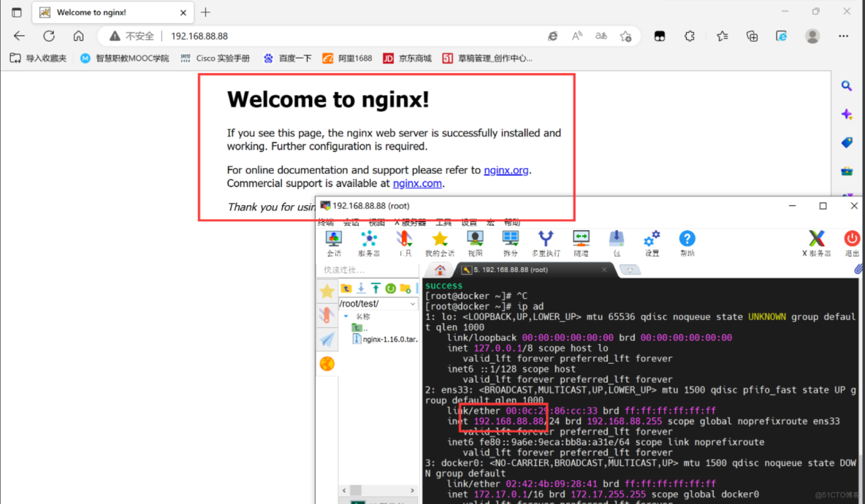865x504 pixels.
Task: Click the 快速连接 quick connect field
Action: (x=367, y=270)
